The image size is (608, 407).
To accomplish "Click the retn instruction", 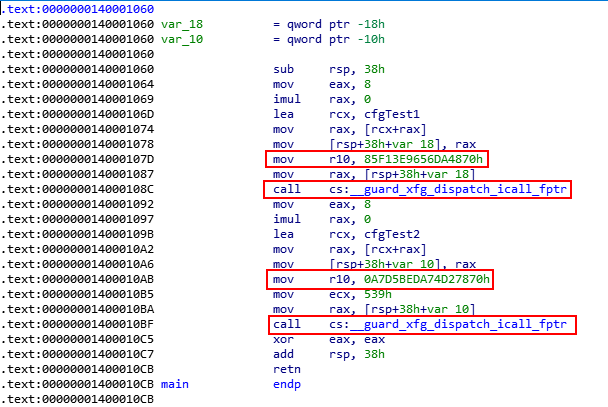I will [287, 369].
